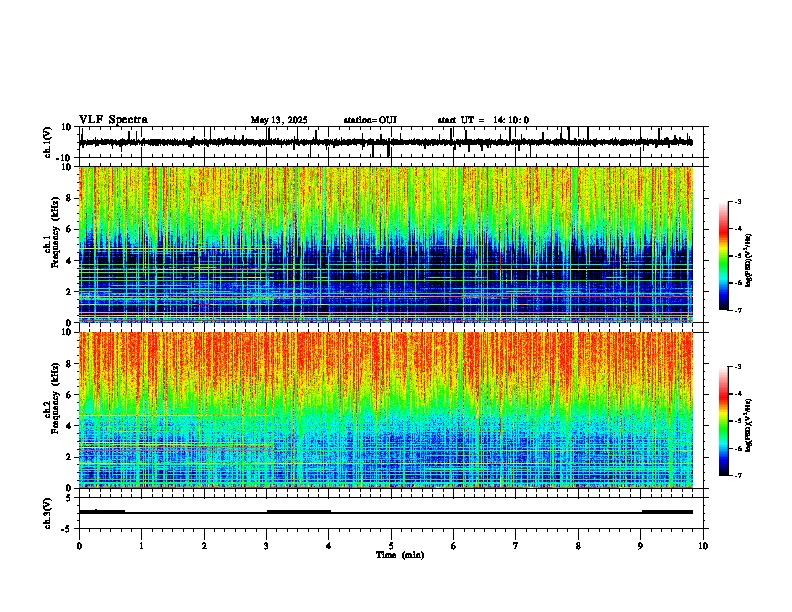
Task: Click the "-7" label on ch.2 color scale
Action: pyautogui.click(x=738, y=475)
